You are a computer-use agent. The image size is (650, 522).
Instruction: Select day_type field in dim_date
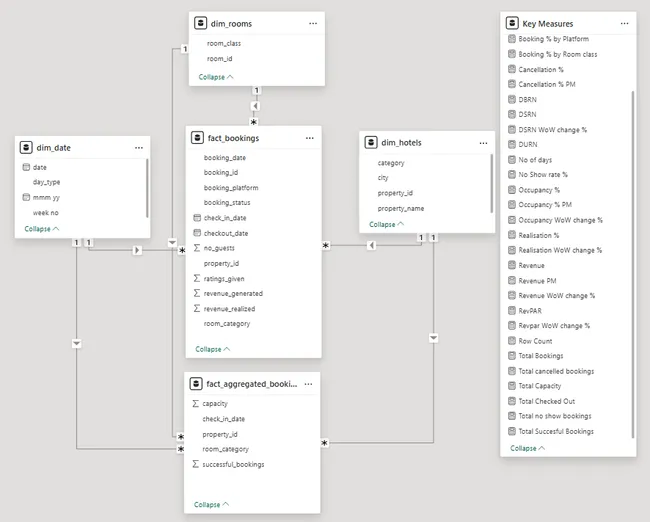coord(46,182)
